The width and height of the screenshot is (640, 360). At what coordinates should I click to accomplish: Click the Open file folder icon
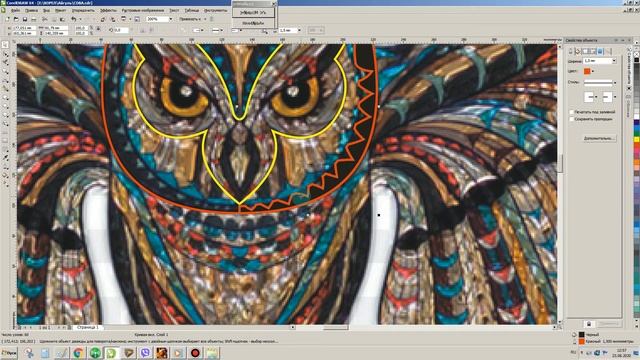pos(16,19)
